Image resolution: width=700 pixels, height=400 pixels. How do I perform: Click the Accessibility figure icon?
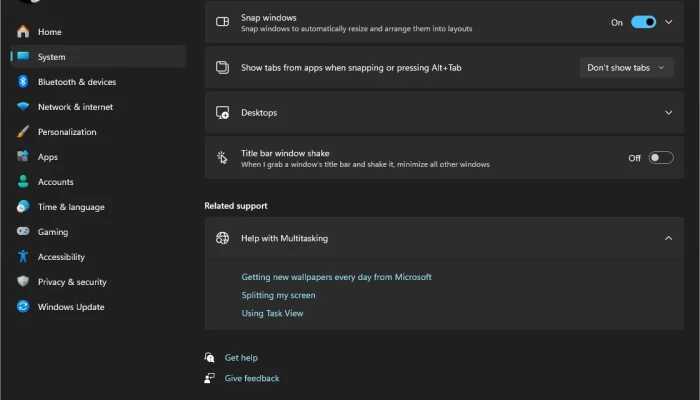coord(23,256)
